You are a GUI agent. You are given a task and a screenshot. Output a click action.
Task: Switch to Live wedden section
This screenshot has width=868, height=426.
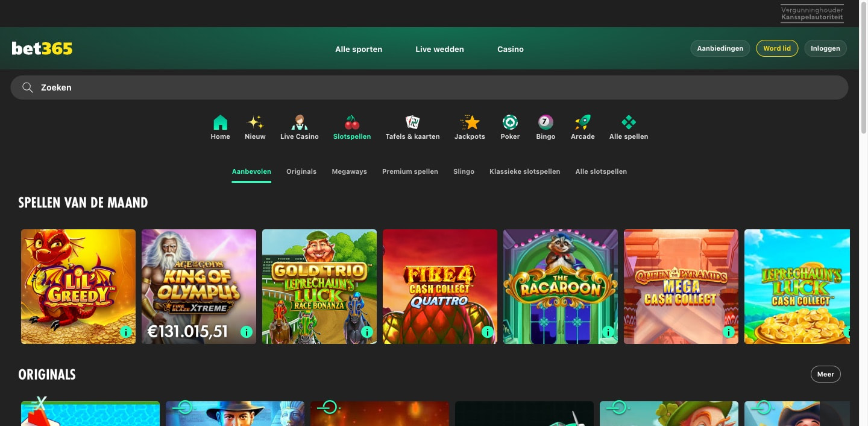tap(439, 49)
